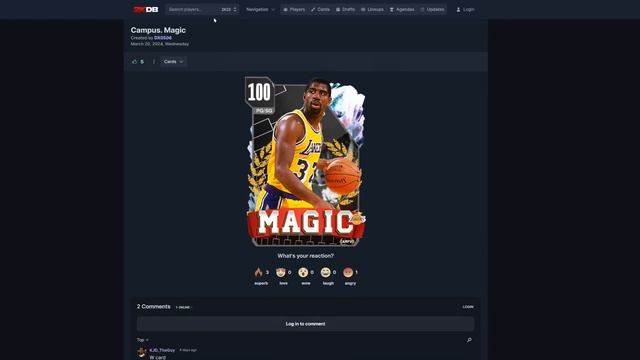Click the 'What's your reaction?' text
Image resolution: width=640 pixels, height=360 pixels.
(305, 256)
